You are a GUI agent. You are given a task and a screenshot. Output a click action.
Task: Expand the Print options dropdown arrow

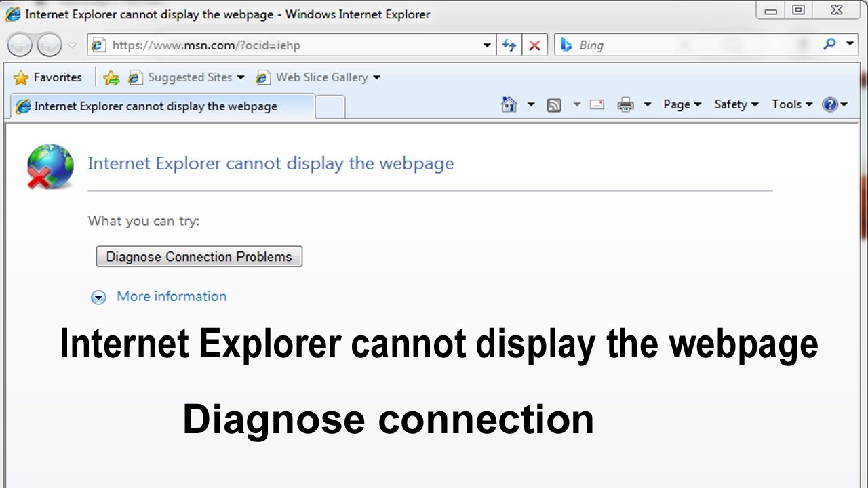click(648, 104)
